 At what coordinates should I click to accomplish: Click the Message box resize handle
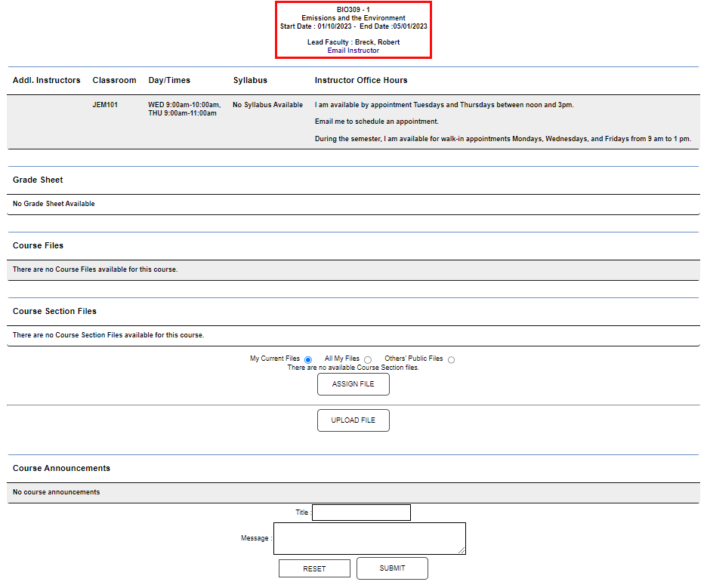coord(462,551)
